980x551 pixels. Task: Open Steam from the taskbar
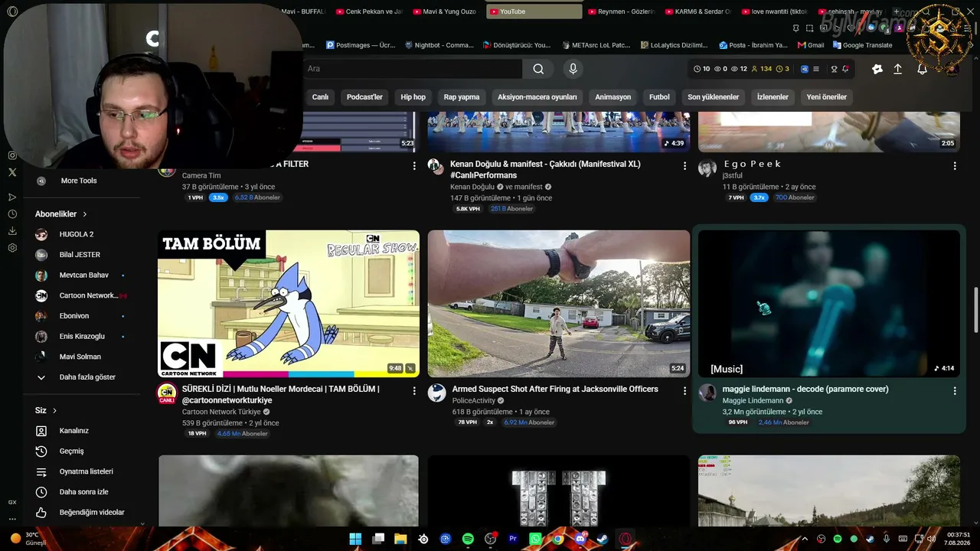pos(603,539)
